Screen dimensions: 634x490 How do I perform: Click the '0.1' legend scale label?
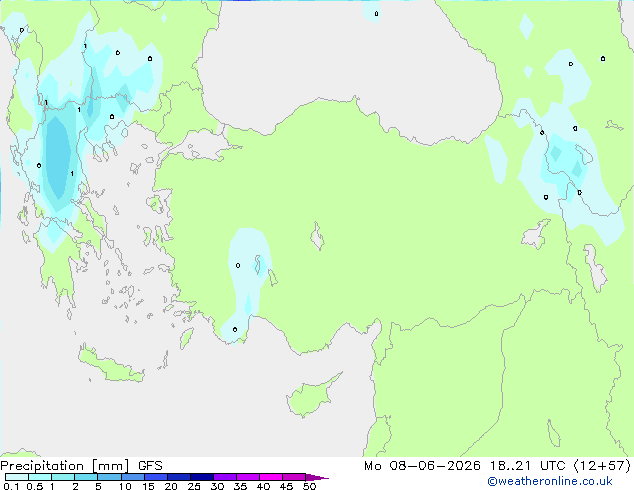[11, 486]
